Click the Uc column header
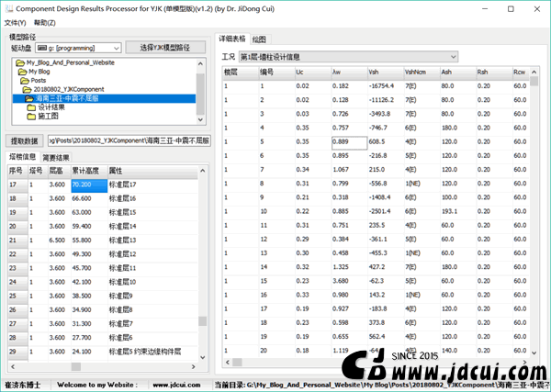Viewport: 551px width, 392px height. (313, 72)
